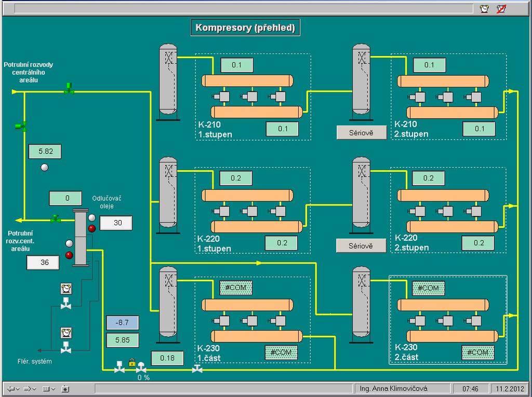Image resolution: width=532 pixels, height=397 pixels.
Task: Click the K-230 2.část label
Action: pos(406,352)
